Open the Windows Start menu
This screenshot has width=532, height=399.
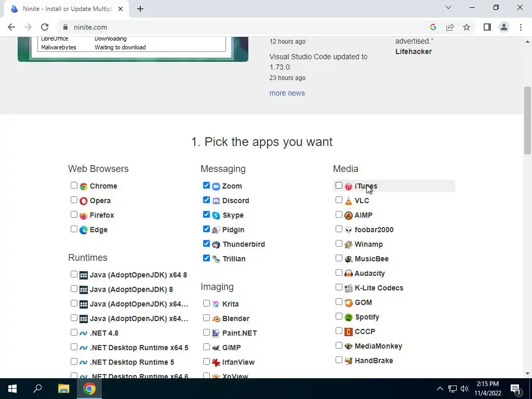click(12, 389)
